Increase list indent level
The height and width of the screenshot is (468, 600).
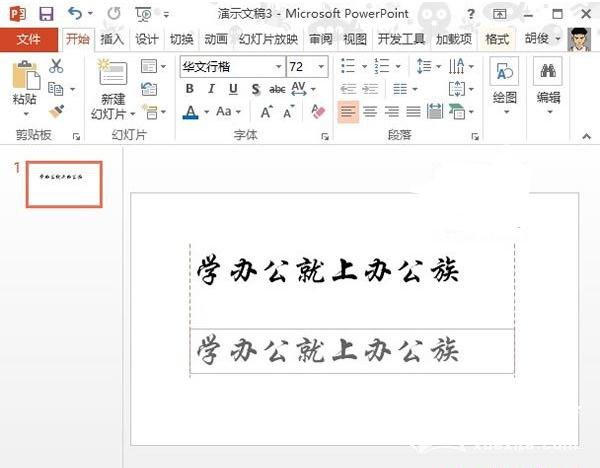coord(370,89)
